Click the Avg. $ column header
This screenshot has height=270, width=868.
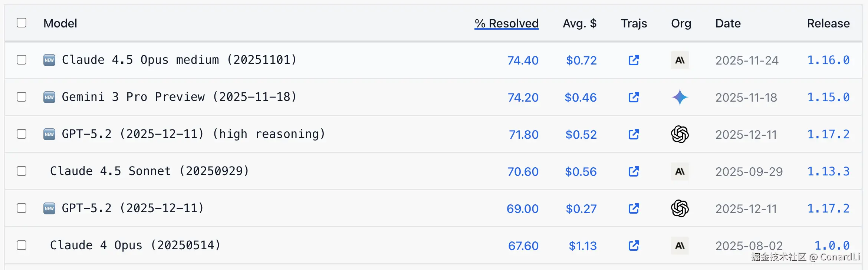(580, 23)
